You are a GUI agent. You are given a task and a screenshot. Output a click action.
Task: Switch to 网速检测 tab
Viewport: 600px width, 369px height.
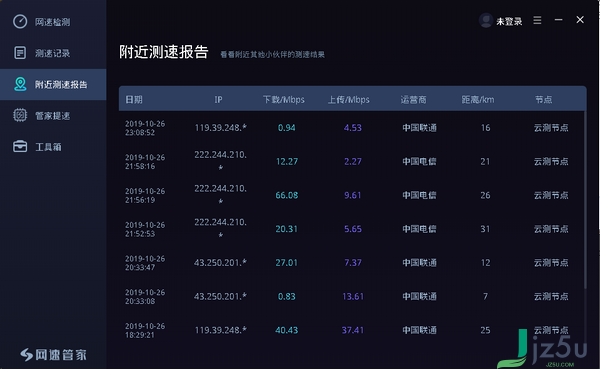pos(53,22)
